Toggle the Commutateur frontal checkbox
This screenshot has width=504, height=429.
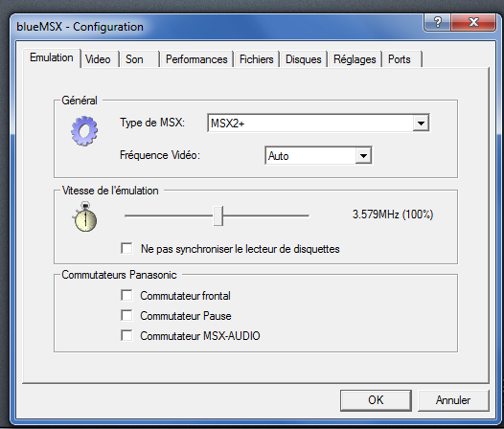tap(126, 295)
